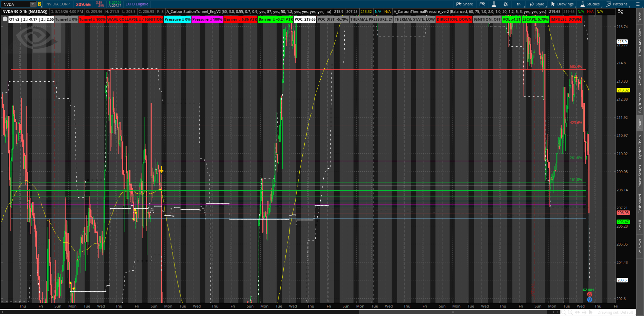Open the Patterns menu
The height and width of the screenshot is (316, 644).
click(617, 4)
